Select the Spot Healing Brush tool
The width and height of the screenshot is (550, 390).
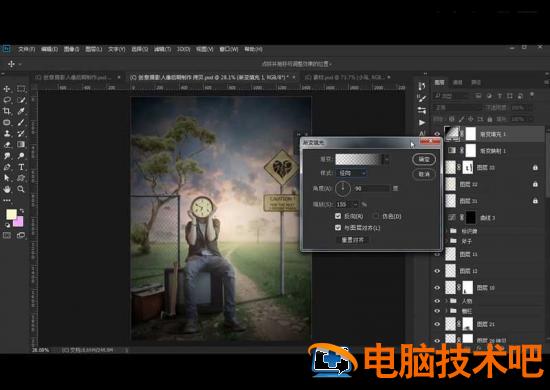tap(7, 122)
